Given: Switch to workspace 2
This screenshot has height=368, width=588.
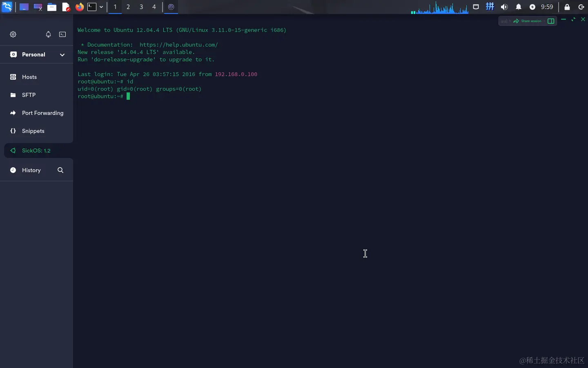Looking at the screenshot, I should 128,7.
